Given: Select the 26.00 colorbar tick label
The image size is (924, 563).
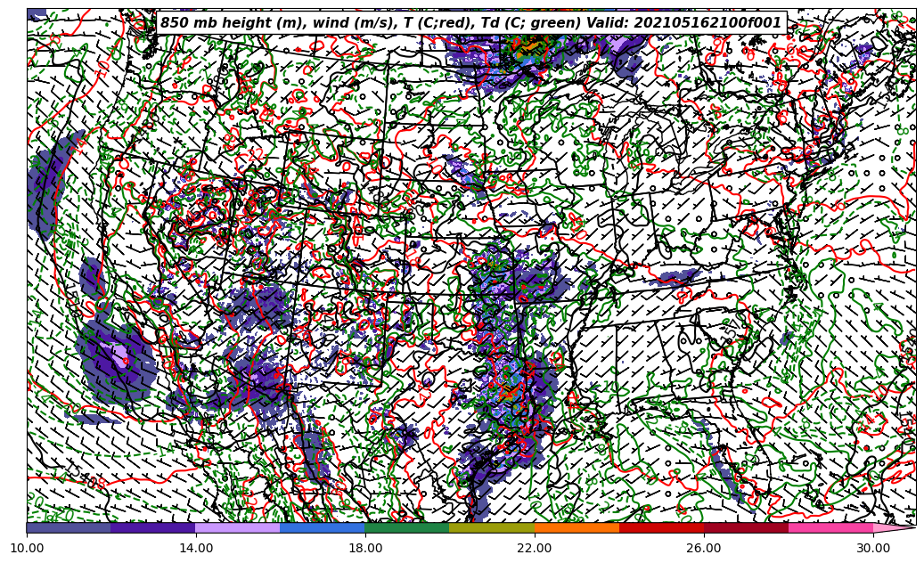Looking at the screenshot, I should (704, 548).
